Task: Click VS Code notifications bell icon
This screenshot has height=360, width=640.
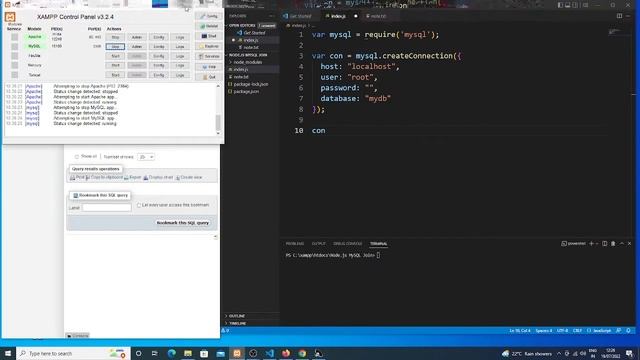Action: [629, 331]
